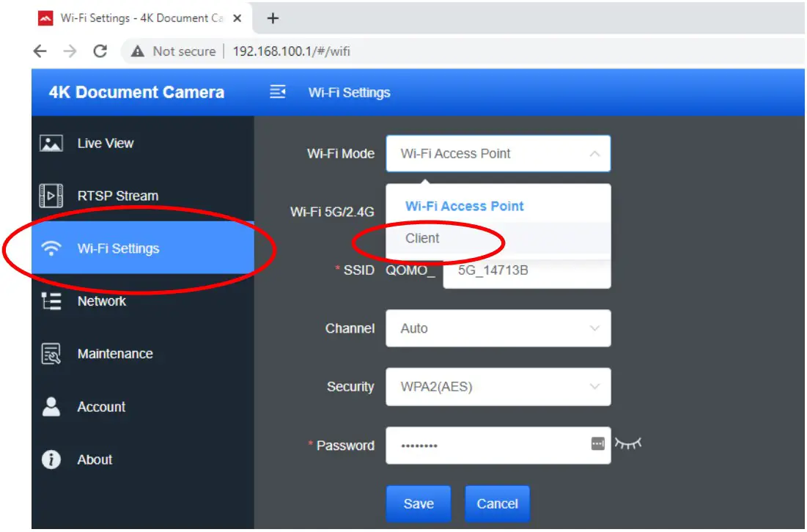Open the Channel dropdown
The width and height of the screenshot is (807, 532).
pyautogui.click(x=498, y=328)
